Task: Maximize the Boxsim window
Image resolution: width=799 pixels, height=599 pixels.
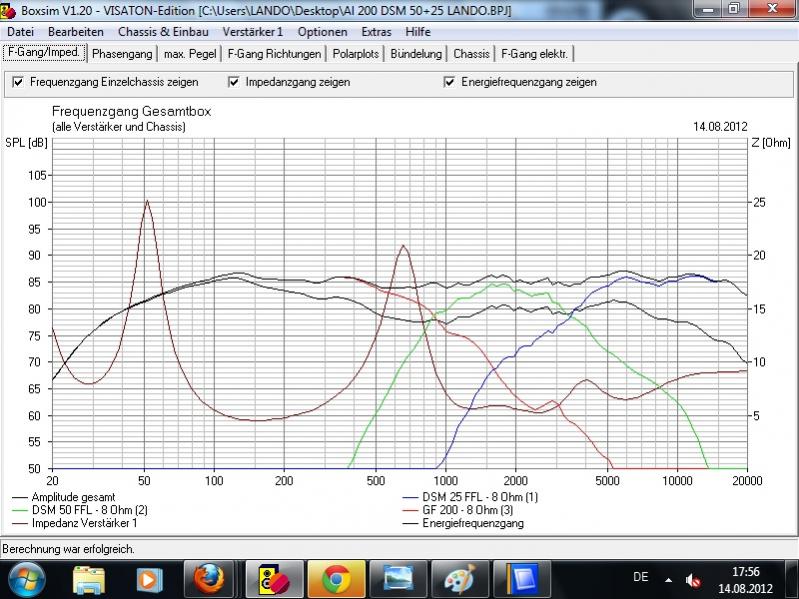Action: (734, 8)
